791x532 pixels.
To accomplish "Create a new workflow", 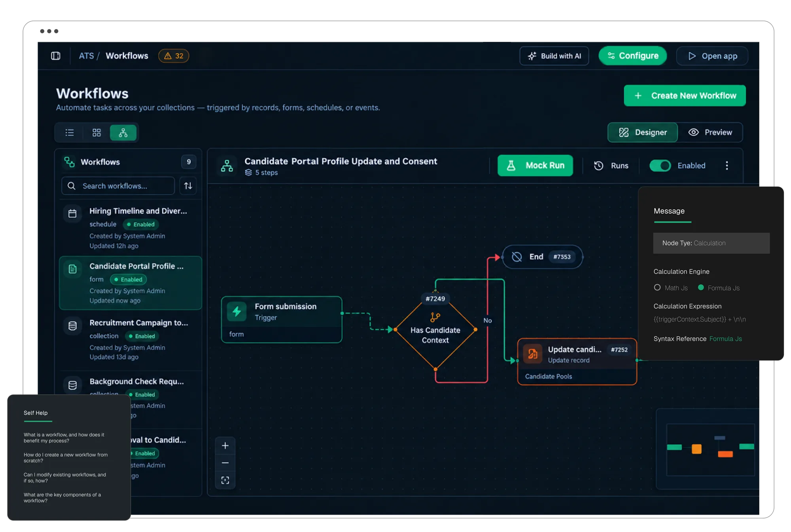I will point(685,96).
